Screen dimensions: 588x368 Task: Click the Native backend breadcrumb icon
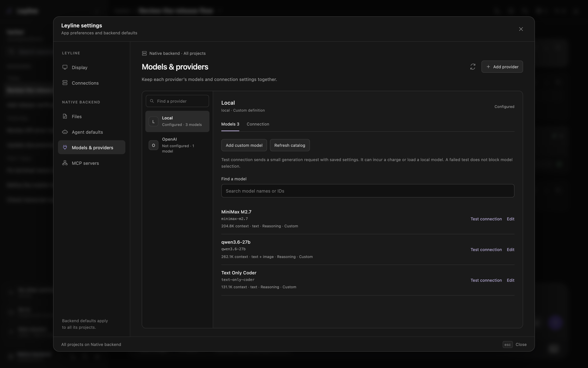tap(144, 53)
